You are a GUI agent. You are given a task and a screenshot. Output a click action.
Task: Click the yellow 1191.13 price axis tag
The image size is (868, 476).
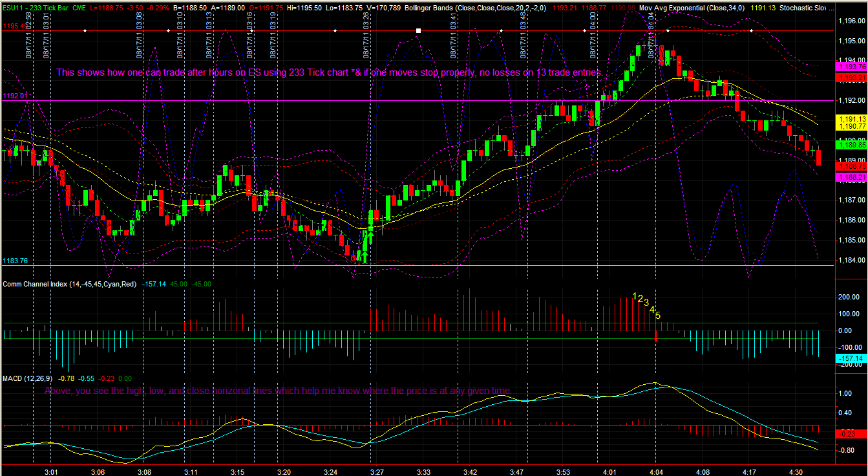(851, 119)
